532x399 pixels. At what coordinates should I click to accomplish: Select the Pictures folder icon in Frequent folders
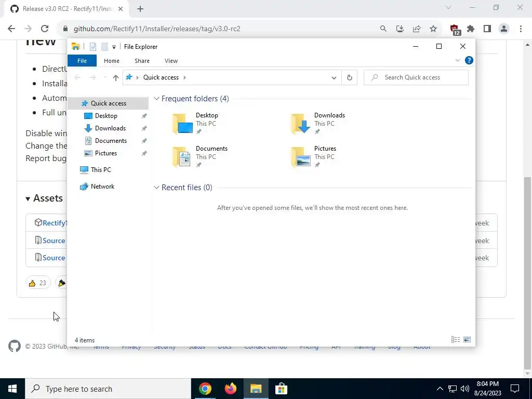click(301, 157)
